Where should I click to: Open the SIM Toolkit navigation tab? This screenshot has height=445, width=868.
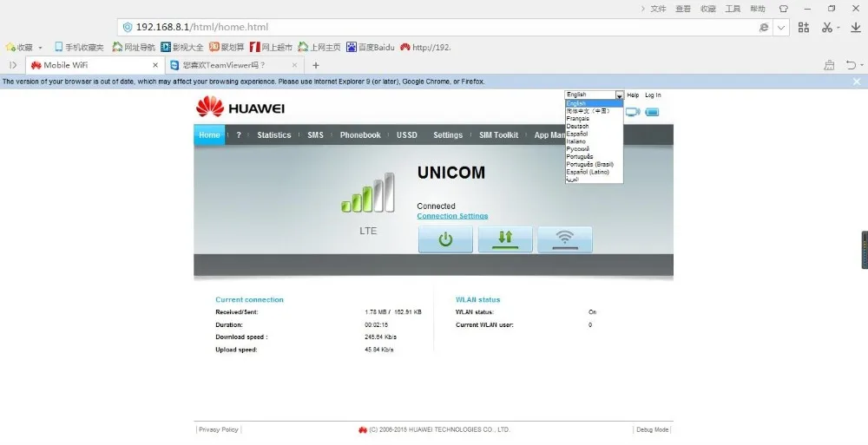pyautogui.click(x=499, y=135)
